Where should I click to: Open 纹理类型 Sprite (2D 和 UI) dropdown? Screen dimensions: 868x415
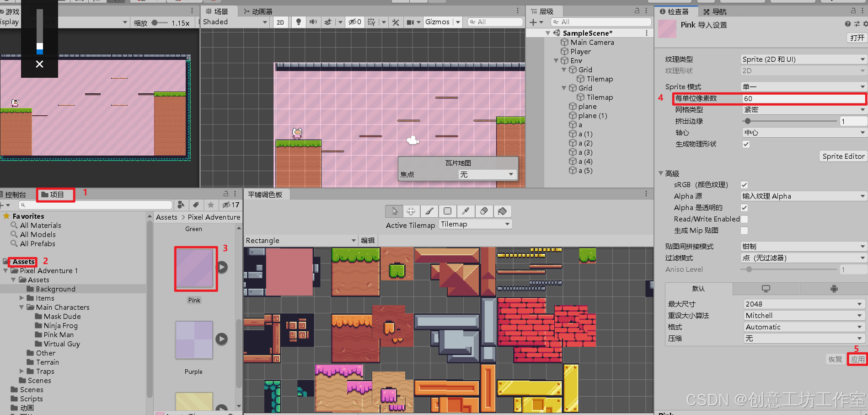click(x=804, y=59)
